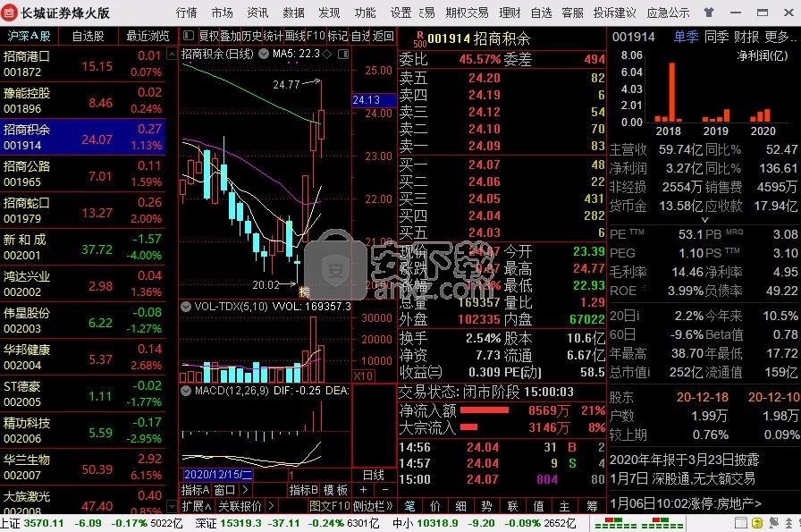Viewport: 801px width, 532px height.
Task: Click the 画线 drawing toolbar button
Action: tap(295, 36)
